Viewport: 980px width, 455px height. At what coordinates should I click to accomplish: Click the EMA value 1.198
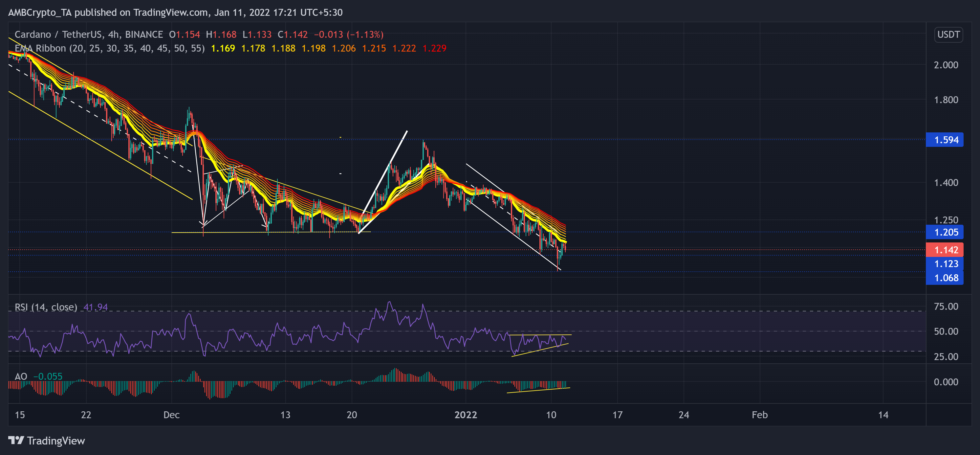point(314,48)
